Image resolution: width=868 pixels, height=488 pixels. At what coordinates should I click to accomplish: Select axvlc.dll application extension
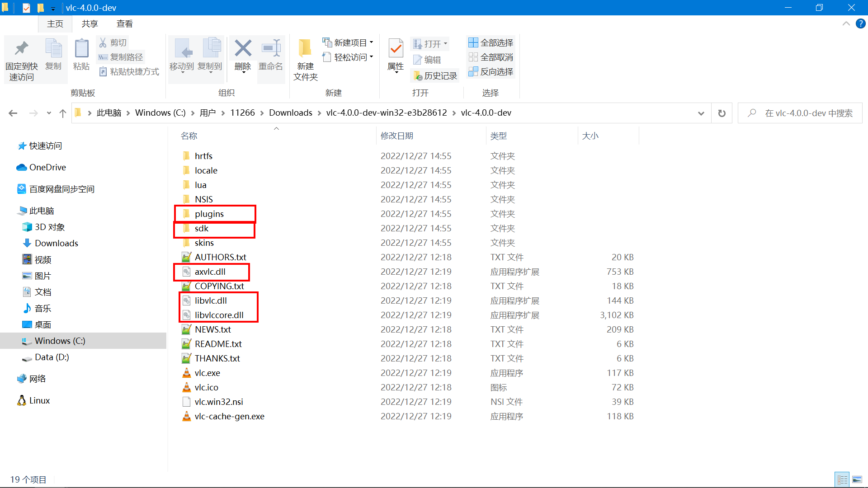(209, 271)
